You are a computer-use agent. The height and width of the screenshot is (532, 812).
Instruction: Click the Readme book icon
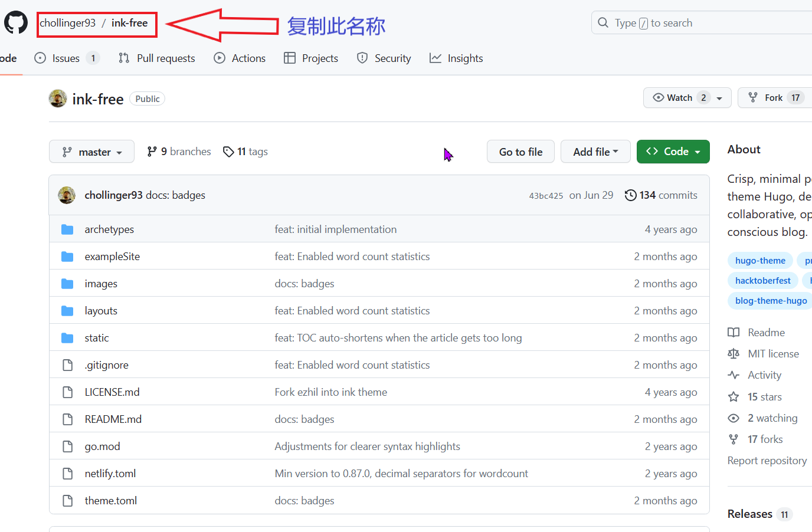(x=734, y=333)
